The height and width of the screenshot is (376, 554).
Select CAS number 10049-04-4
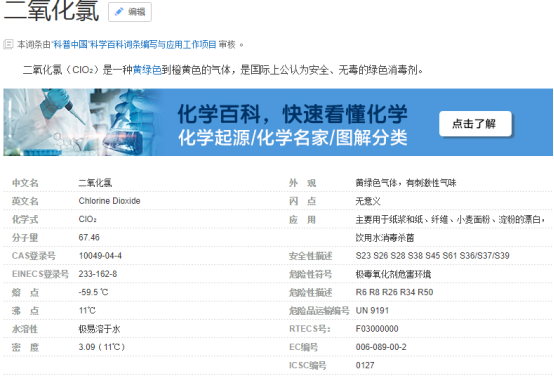click(x=100, y=256)
